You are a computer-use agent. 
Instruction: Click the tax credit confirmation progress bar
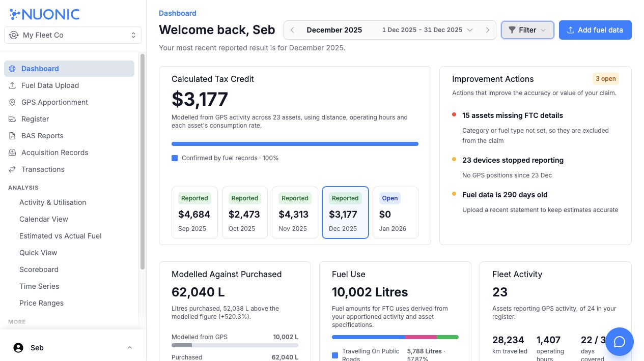coord(295,144)
